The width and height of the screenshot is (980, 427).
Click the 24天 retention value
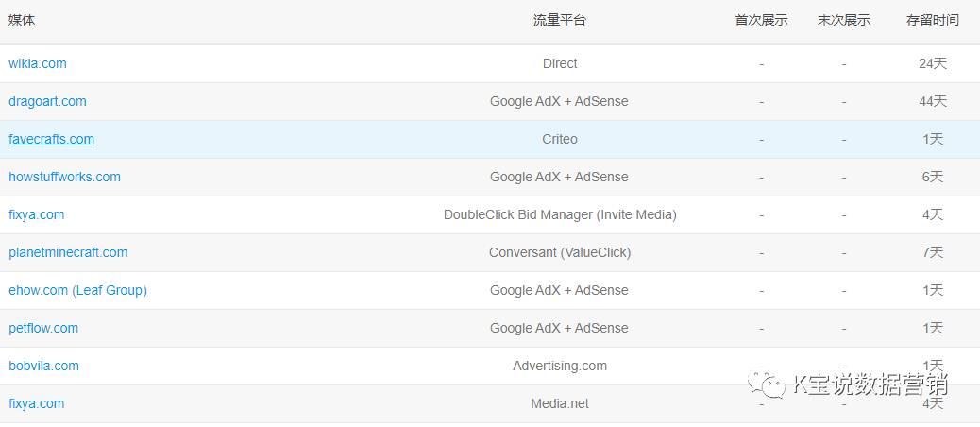click(x=933, y=64)
